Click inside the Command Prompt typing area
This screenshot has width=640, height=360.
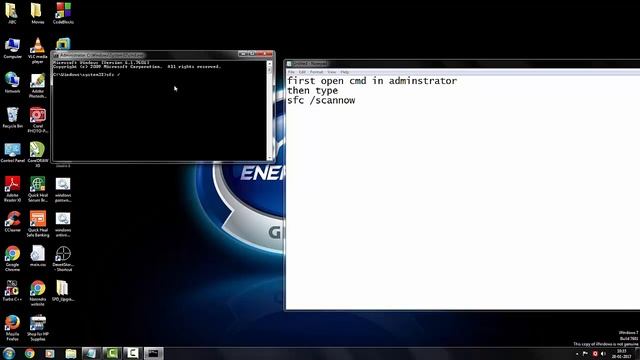point(160,111)
